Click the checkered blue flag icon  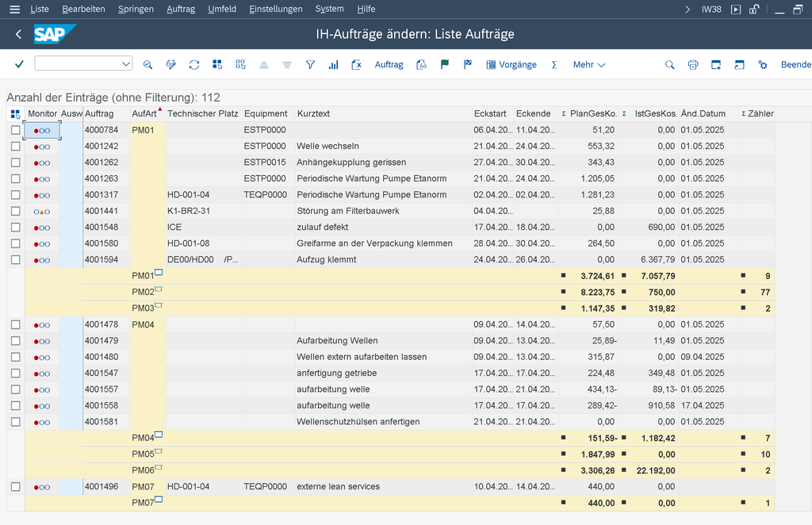point(468,65)
